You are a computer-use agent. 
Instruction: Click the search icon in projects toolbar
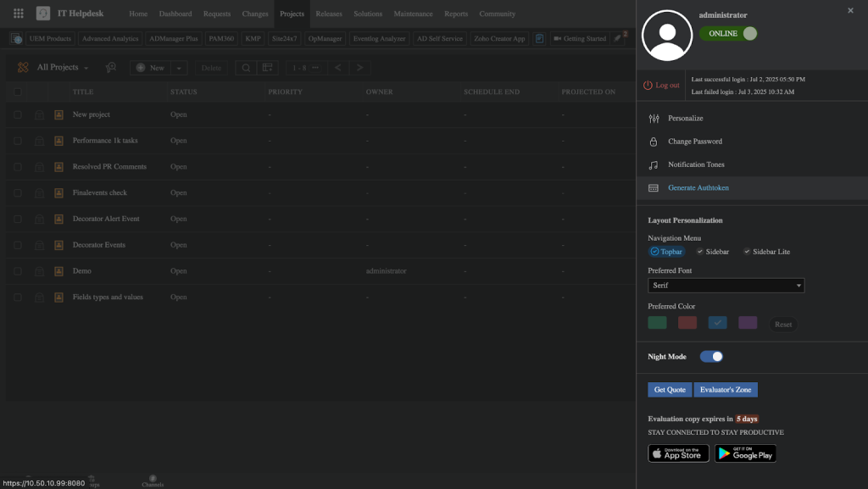[x=246, y=68]
